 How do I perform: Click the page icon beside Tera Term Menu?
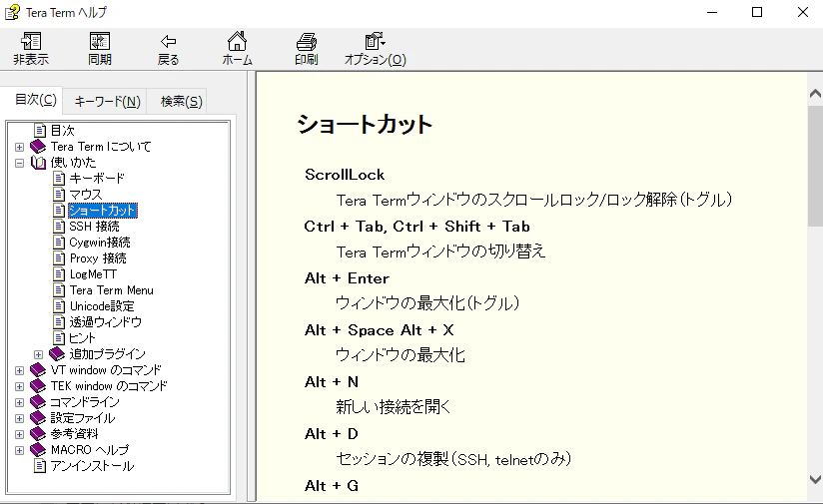(59, 290)
